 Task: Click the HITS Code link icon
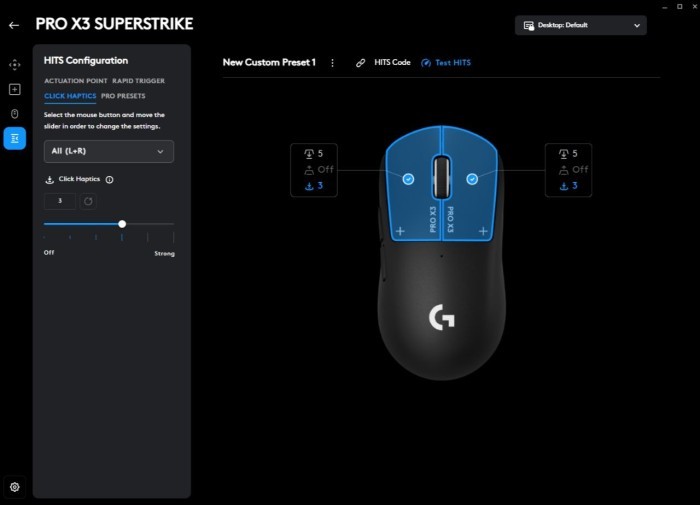tap(360, 63)
